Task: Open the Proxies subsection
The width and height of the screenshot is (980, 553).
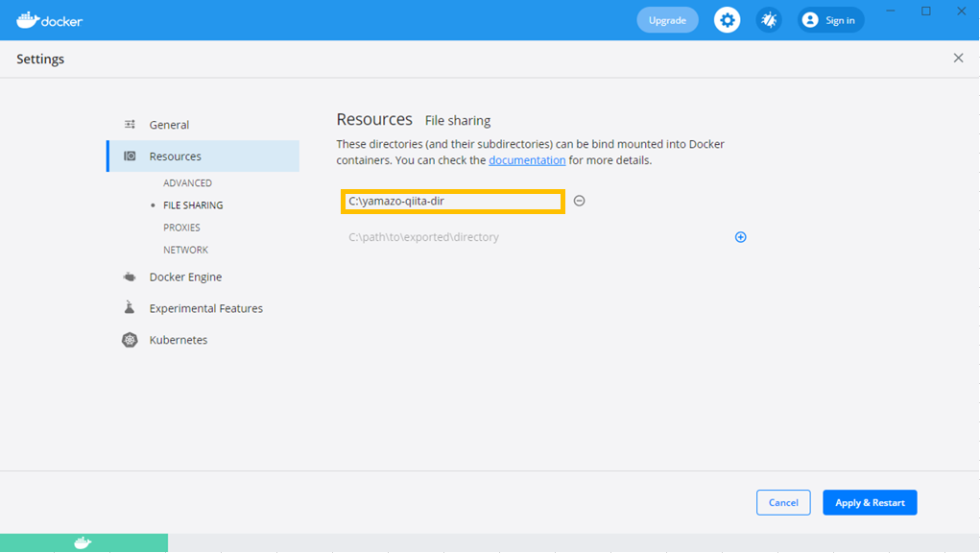Action: pos(181,228)
